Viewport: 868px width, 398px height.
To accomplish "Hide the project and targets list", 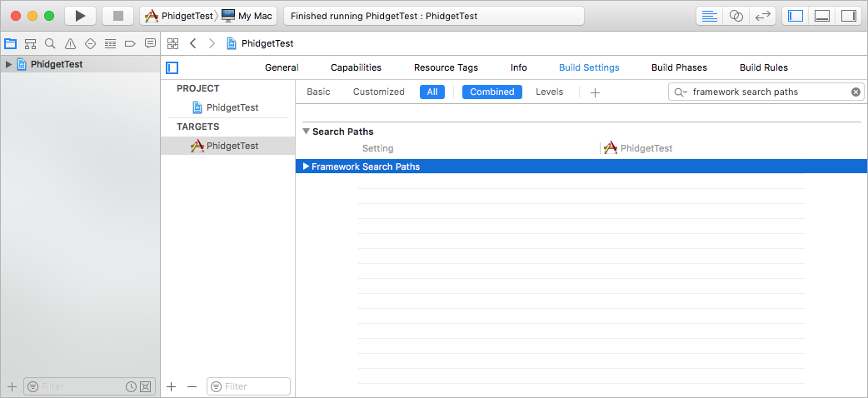I will [172, 67].
